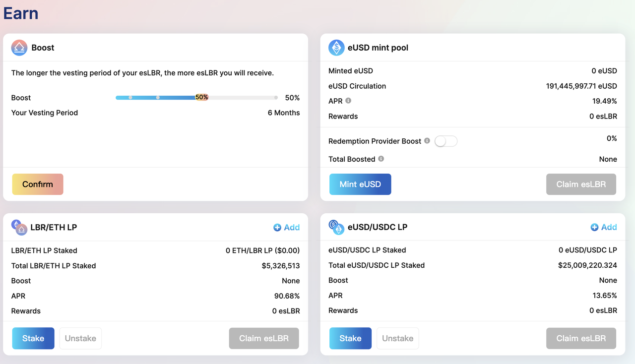Image resolution: width=635 pixels, height=364 pixels.
Task: Select the last dot on Boost slider
Action: 276,98
